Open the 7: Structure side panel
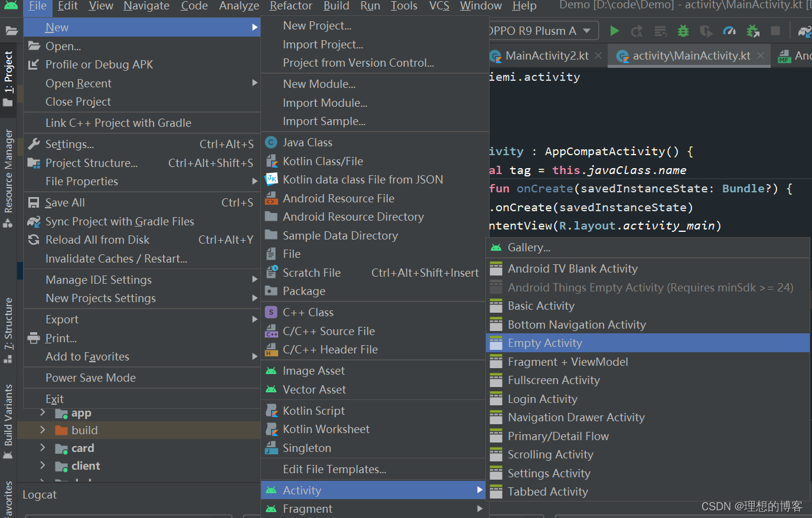The image size is (812, 518). [8, 330]
